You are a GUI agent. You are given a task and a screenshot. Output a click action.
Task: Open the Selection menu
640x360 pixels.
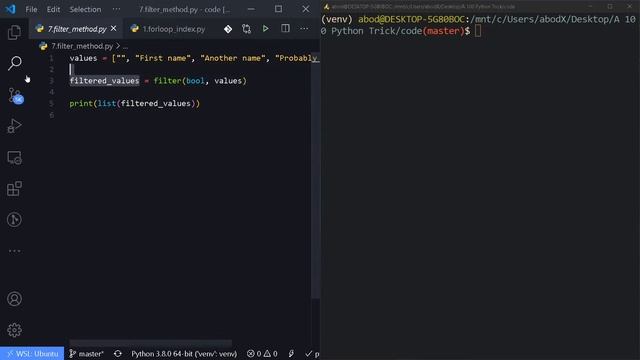coord(85,9)
